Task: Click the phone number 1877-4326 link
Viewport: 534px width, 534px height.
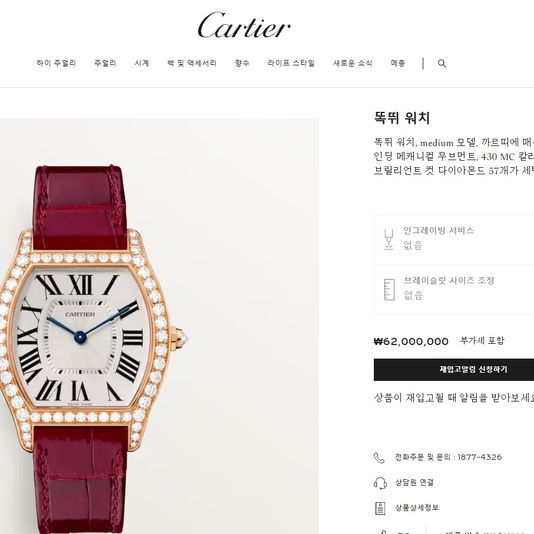Action: coord(480,457)
